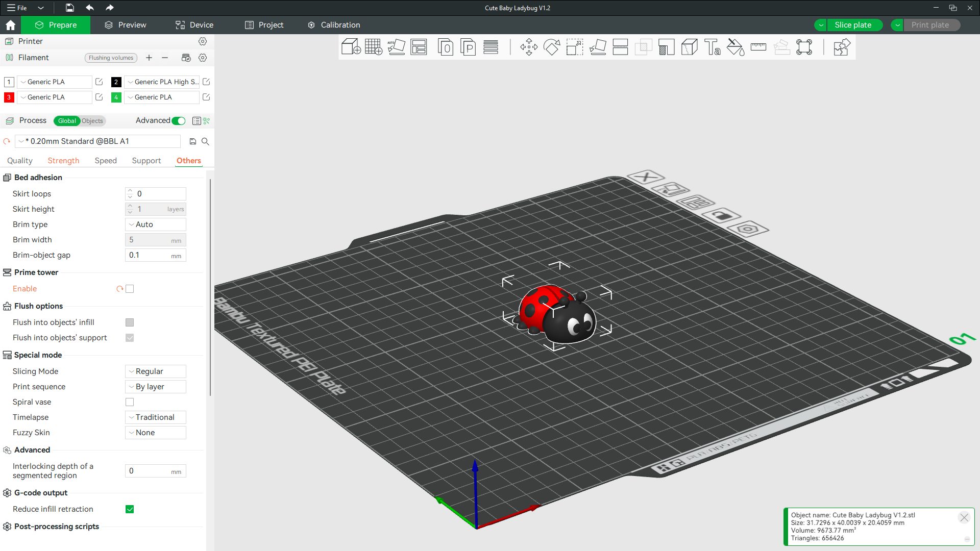Viewport: 980px width, 551px height.
Task: Open the Support settings tab
Action: pyautogui.click(x=146, y=161)
